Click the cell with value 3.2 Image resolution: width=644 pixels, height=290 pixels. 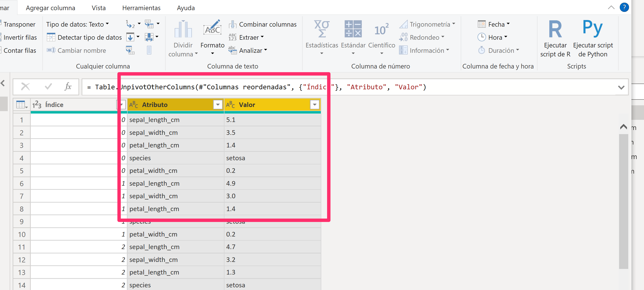point(273,259)
